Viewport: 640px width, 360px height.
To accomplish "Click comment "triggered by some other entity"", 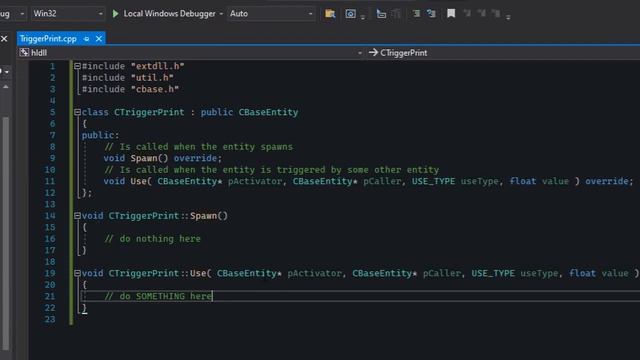I will [358, 169].
